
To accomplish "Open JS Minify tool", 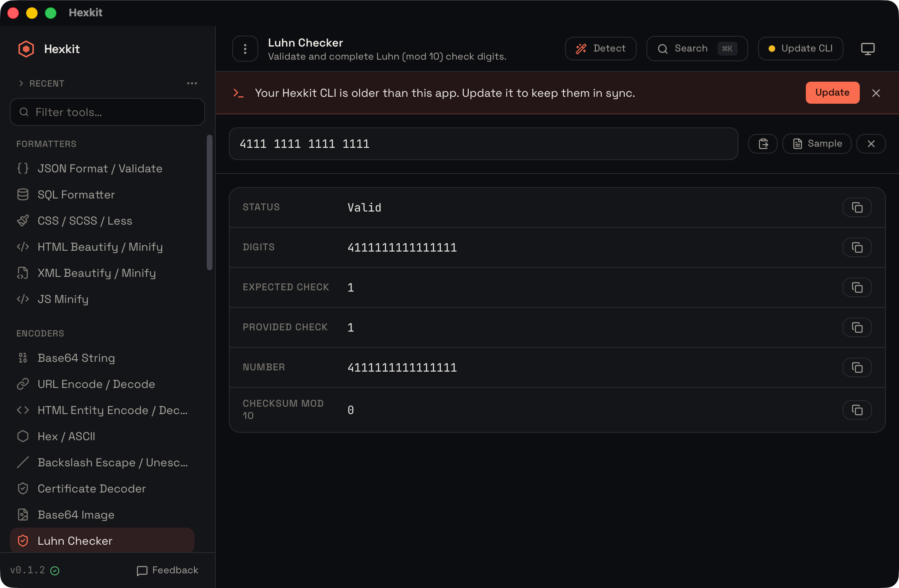I will tap(102, 299).
